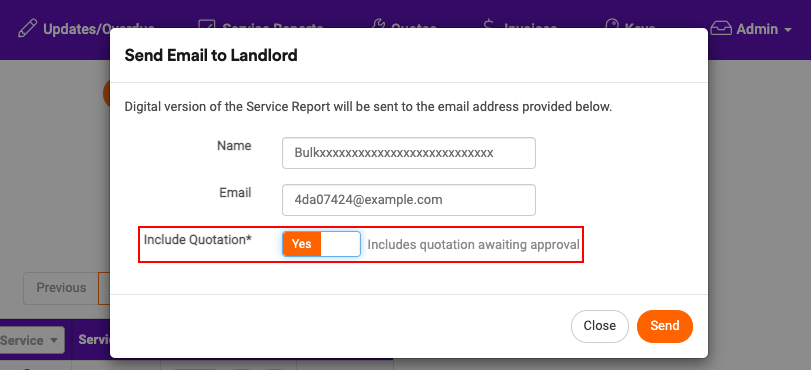The image size is (811, 370).
Task: Select the orange-outlined page button beside Previous
Action: tap(104, 288)
